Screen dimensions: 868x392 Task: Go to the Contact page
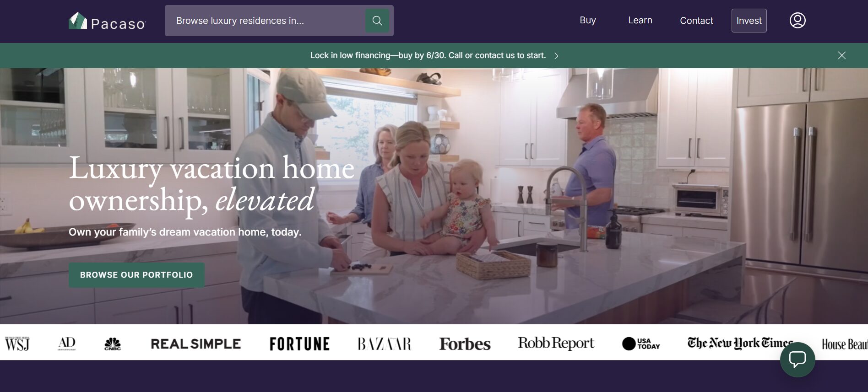(x=696, y=21)
